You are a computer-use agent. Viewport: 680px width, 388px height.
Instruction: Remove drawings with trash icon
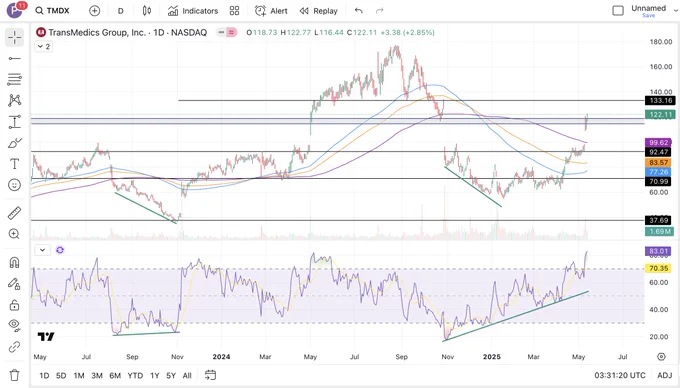14,375
